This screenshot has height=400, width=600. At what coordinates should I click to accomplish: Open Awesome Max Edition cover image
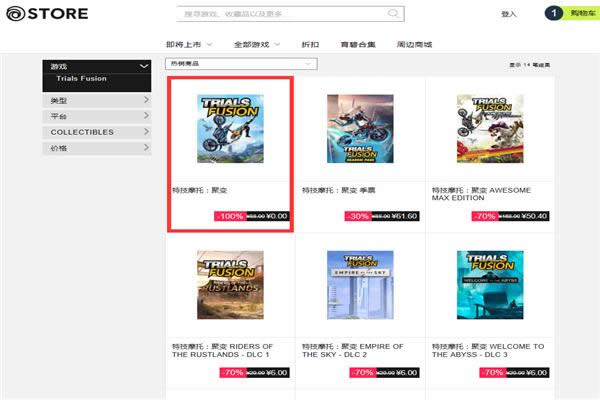[490, 128]
